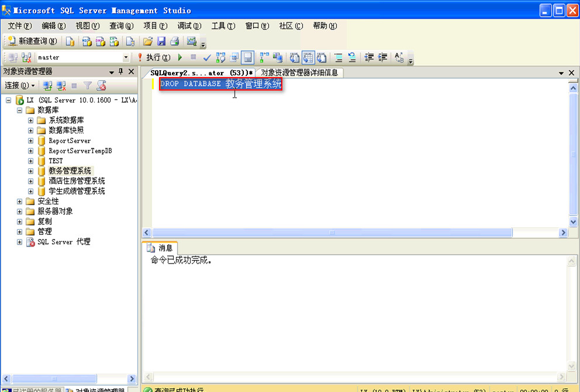Click the Connect icon left of database combo
Viewport: 580px width, 392px height.
13,57
